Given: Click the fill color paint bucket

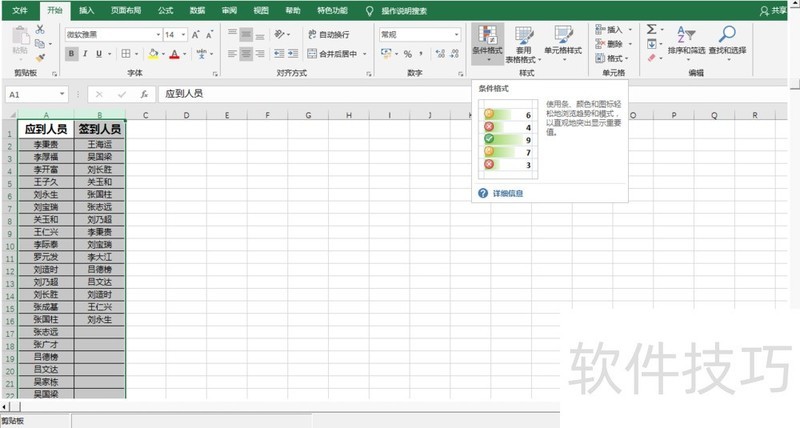Looking at the screenshot, I should (x=153, y=54).
